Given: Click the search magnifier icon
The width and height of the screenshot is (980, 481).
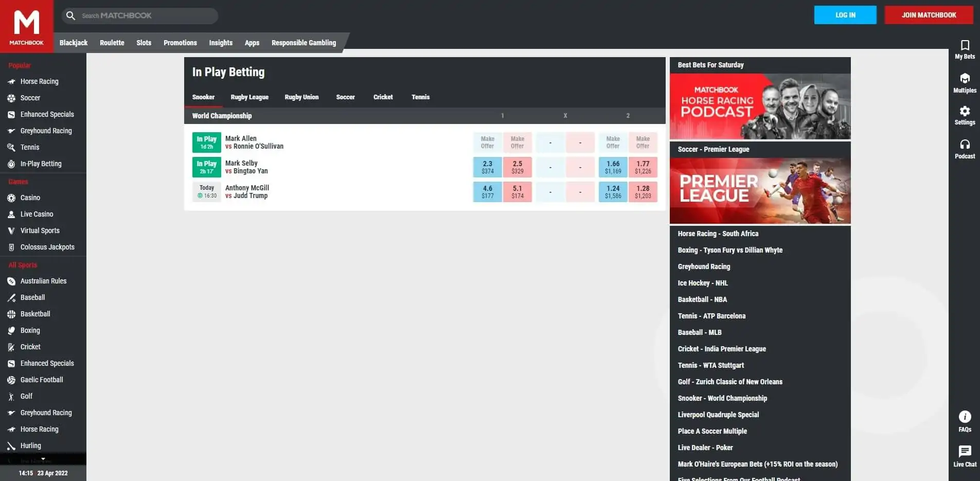Looking at the screenshot, I should pos(70,15).
